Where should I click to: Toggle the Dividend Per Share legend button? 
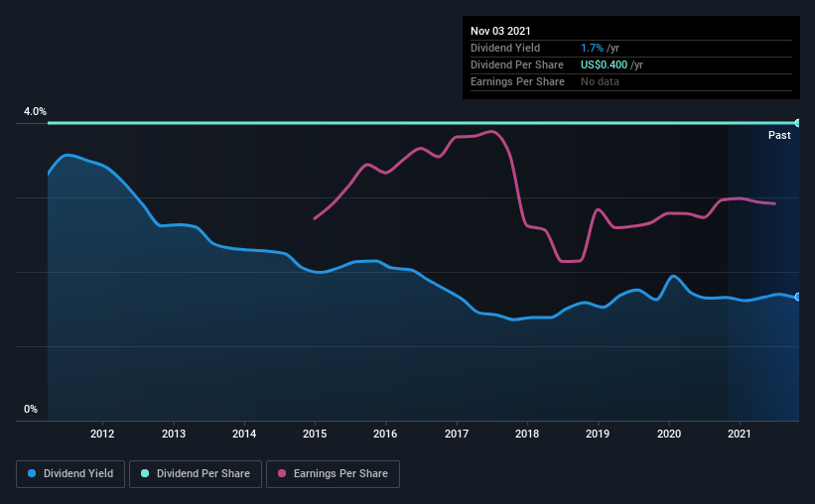[196, 474]
